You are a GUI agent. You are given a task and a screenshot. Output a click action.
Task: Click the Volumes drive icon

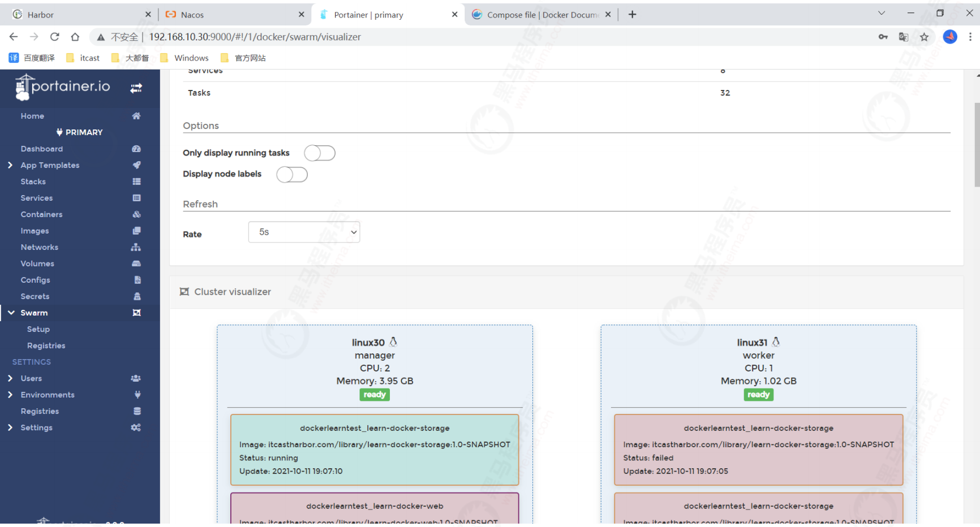tap(136, 263)
